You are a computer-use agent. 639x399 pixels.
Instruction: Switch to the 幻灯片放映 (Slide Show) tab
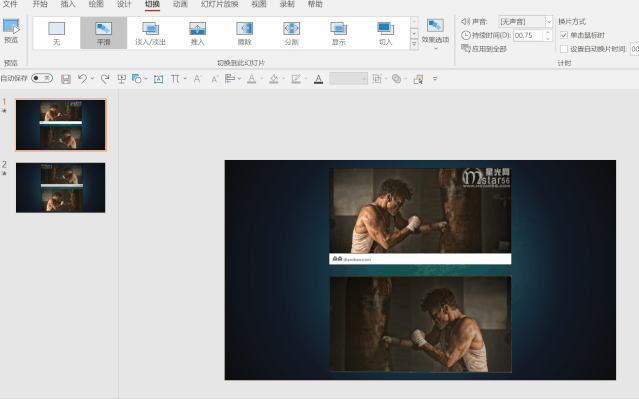(219, 4)
